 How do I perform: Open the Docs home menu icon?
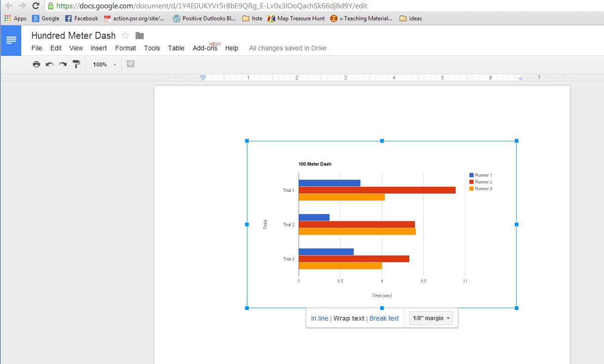click(x=11, y=40)
